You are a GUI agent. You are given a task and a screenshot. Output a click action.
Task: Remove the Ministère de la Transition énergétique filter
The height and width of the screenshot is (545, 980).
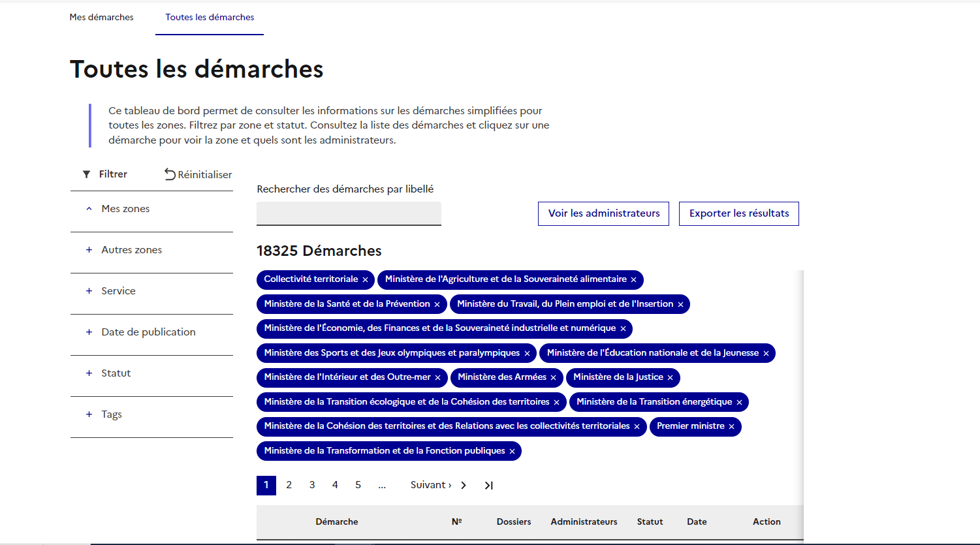tap(738, 402)
